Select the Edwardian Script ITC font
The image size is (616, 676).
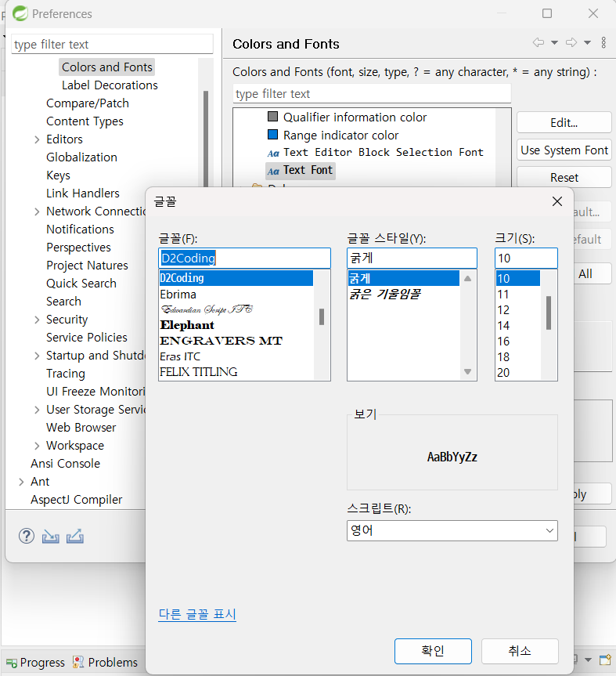pyautogui.click(x=236, y=309)
